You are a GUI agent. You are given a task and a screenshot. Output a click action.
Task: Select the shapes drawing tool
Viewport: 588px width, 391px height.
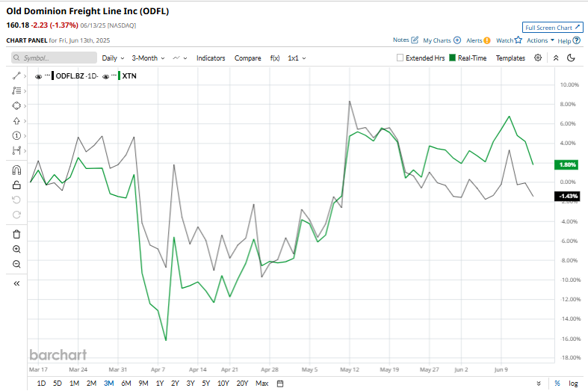coord(16,106)
